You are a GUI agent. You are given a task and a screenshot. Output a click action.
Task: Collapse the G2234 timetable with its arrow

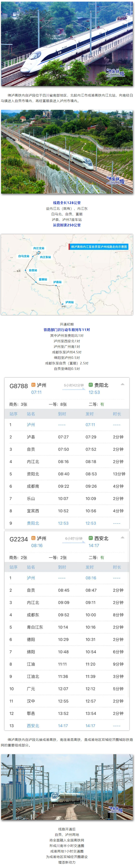pyautogui.click(x=123, y=537)
